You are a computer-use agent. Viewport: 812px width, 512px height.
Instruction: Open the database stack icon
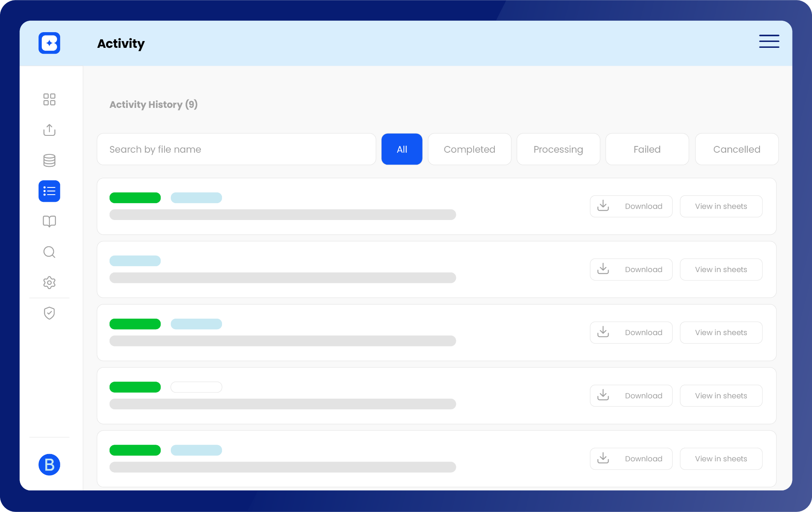(x=49, y=160)
